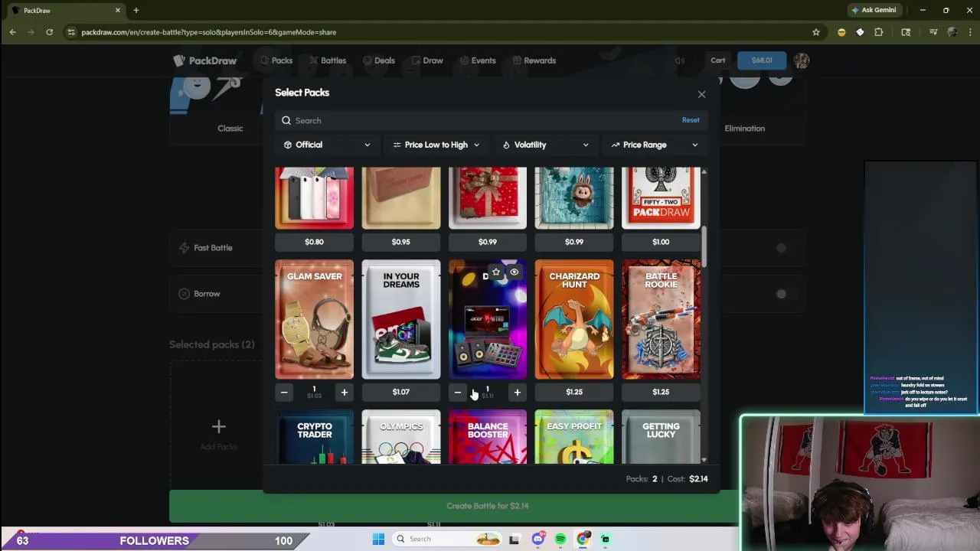Open the Price Low to High sort dropdown
Viewport: 980px width, 551px height.
pyautogui.click(x=436, y=145)
